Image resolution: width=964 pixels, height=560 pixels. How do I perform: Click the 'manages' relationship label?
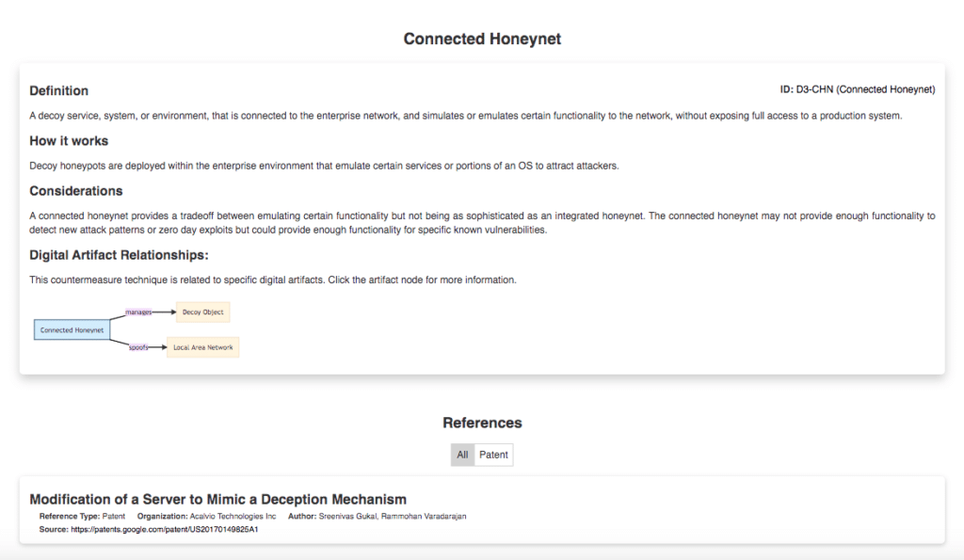138,312
